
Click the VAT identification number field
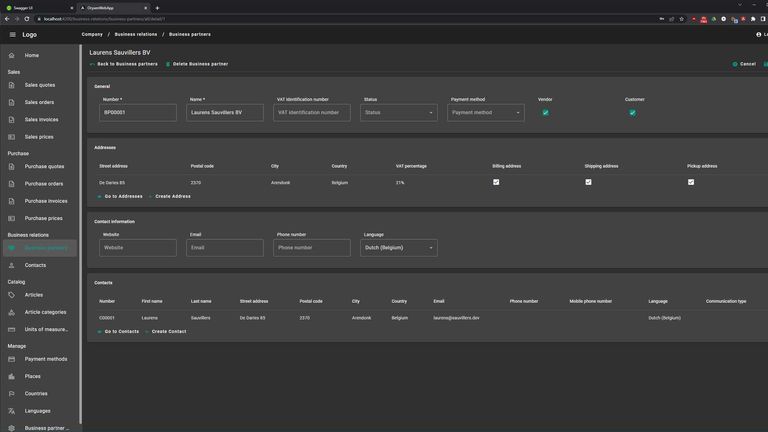[313, 113]
